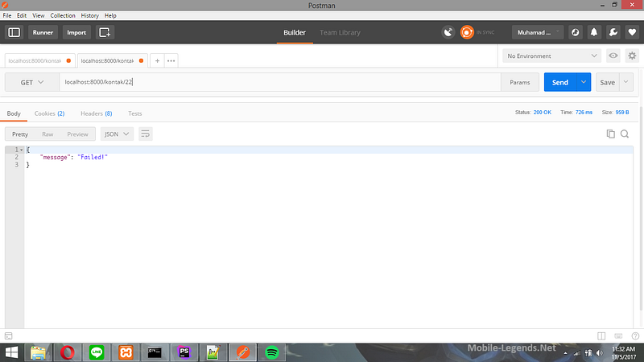644x362 pixels.
Task: Open the Headers (8) tab
Action: click(96, 113)
